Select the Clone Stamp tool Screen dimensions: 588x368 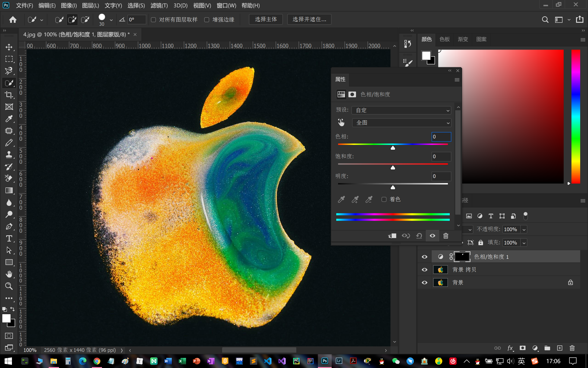tap(9, 155)
